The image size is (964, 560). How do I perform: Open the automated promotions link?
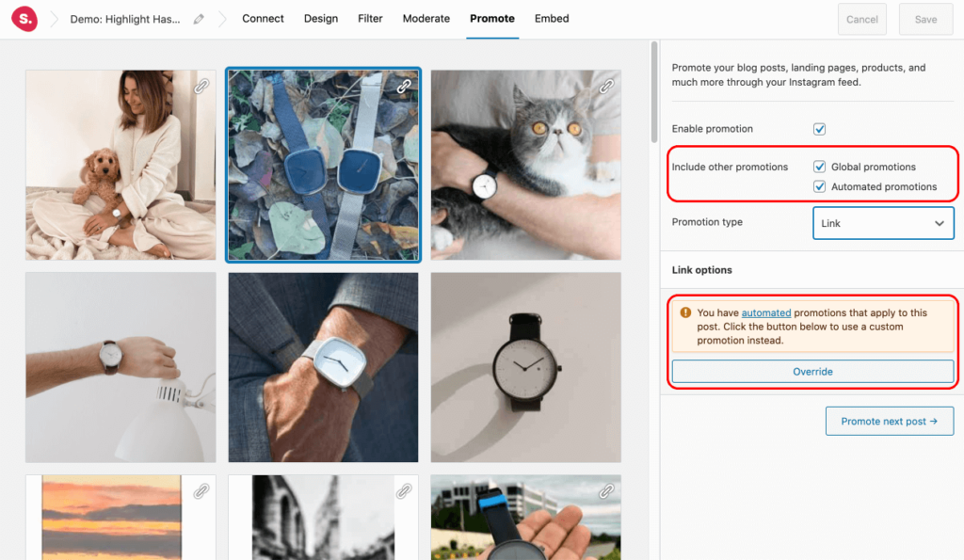click(765, 312)
